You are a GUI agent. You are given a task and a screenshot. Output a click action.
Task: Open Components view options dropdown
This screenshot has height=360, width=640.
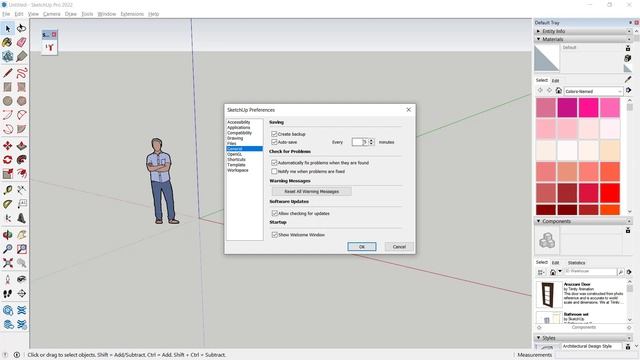point(541,272)
